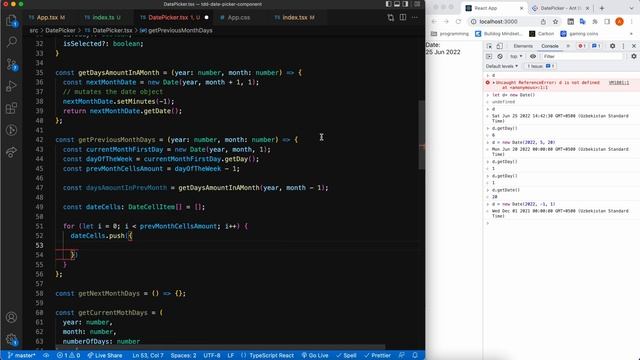Image resolution: width=640 pixels, height=360 pixels.
Task: Open the Run and Debug view
Action: coord(11,86)
